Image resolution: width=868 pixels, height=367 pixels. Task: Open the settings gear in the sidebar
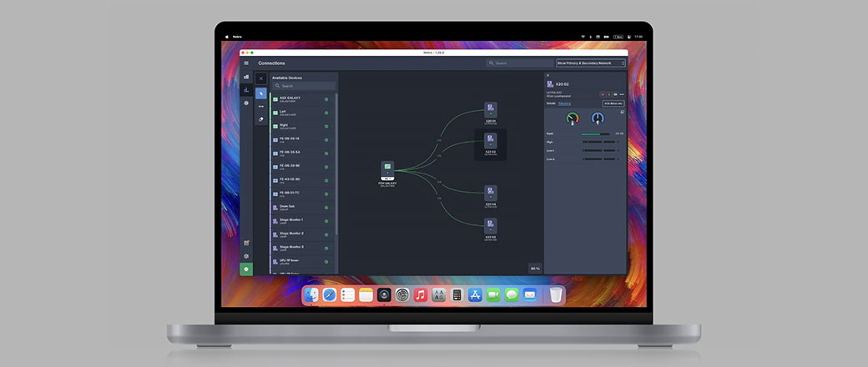pyautogui.click(x=246, y=256)
